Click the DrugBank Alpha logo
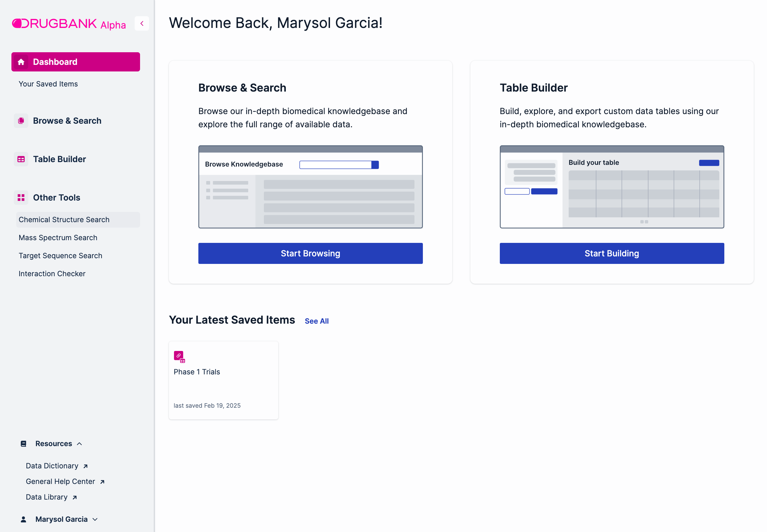The width and height of the screenshot is (767, 532). click(x=69, y=24)
